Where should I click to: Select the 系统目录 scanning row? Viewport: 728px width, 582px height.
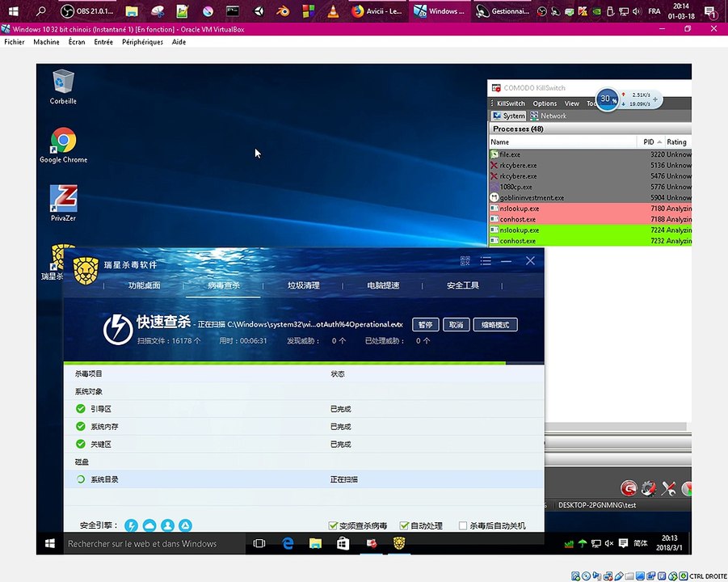pyautogui.click(x=304, y=479)
